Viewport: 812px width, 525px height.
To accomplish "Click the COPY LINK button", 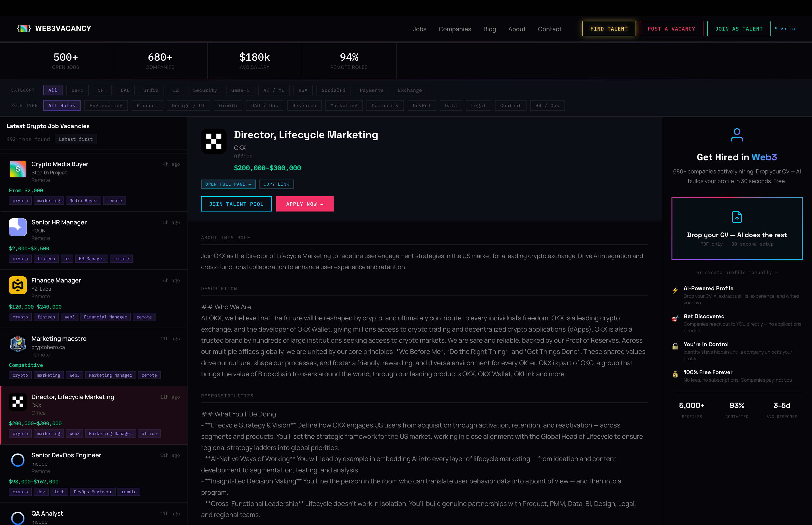I will coord(276,184).
